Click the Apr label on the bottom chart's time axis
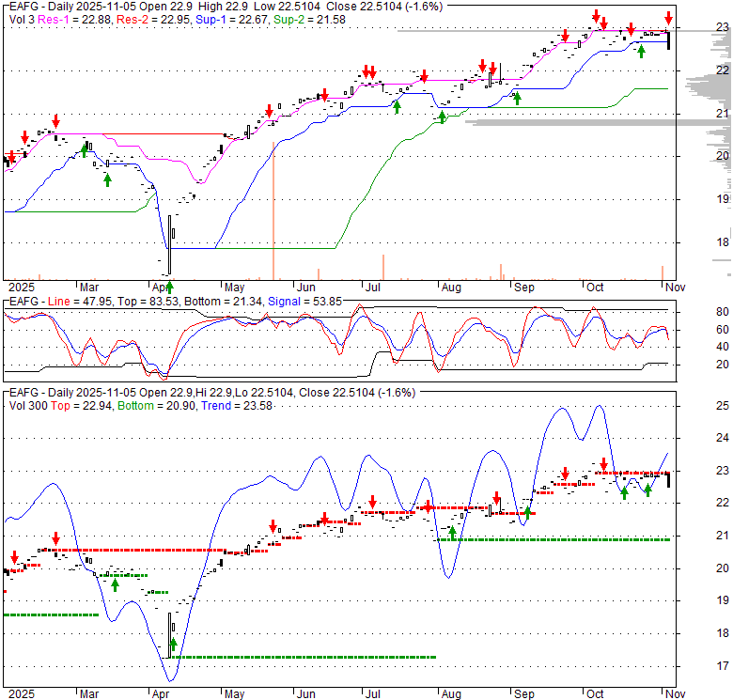The width and height of the screenshot is (733, 700). (162, 693)
